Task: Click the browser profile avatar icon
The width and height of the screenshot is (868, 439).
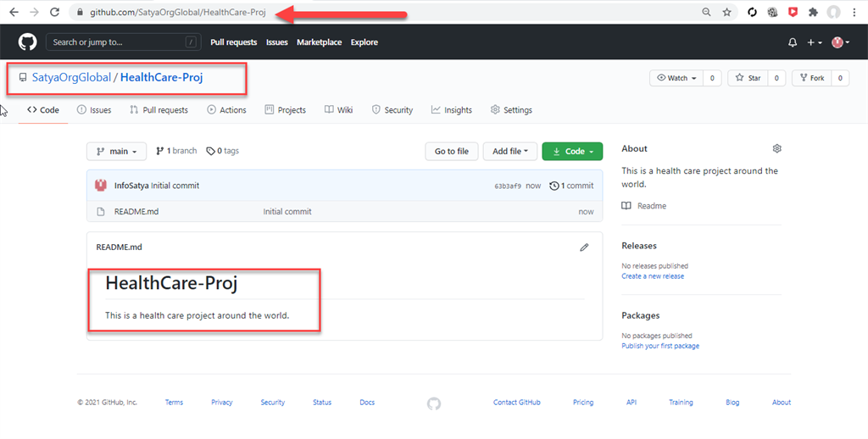Action: [x=834, y=12]
